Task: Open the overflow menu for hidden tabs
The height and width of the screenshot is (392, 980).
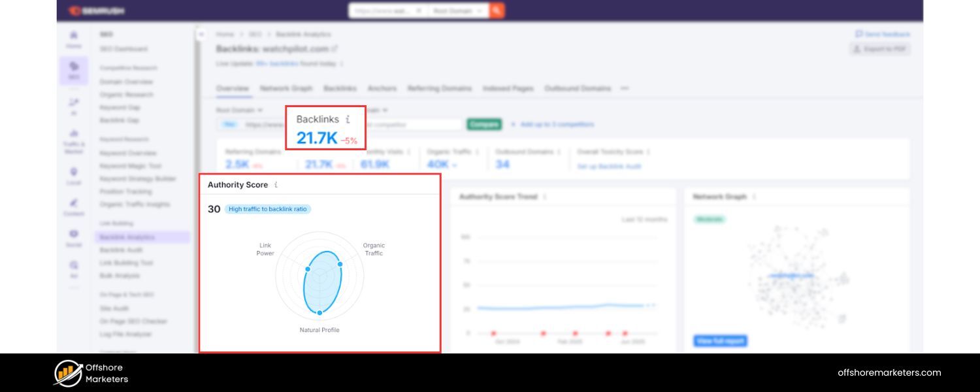Action: pyautogui.click(x=624, y=88)
